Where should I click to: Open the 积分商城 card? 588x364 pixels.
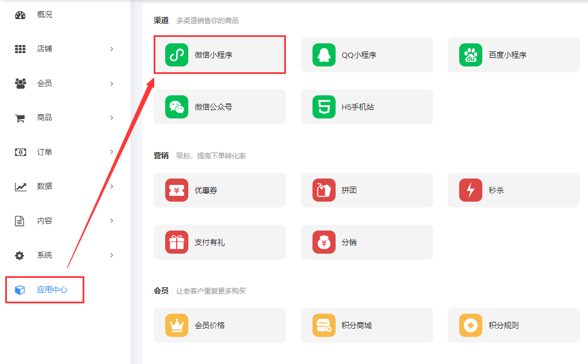(367, 325)
